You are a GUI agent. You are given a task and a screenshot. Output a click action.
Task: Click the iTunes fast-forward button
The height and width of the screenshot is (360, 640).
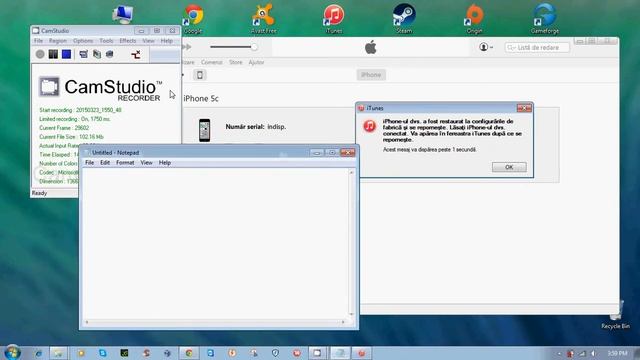tap(187, 47)
